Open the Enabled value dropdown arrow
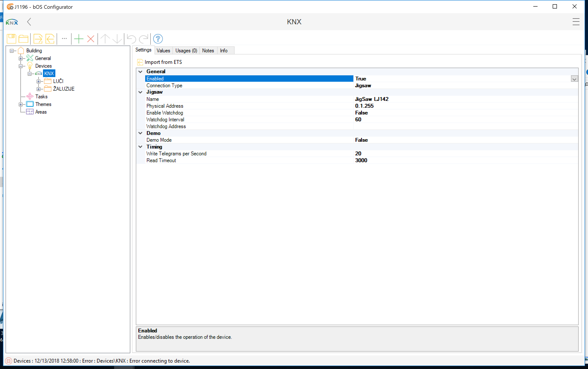This screenshot has height=369, width=588. pyautogui.click(x=574, y=79)
